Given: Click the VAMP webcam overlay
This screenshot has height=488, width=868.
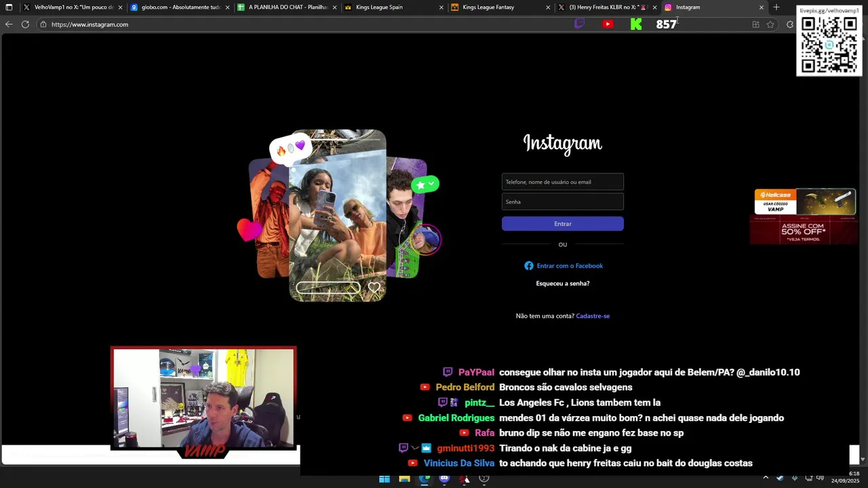Looking at the screenshot, I should (x=203, y=403).
